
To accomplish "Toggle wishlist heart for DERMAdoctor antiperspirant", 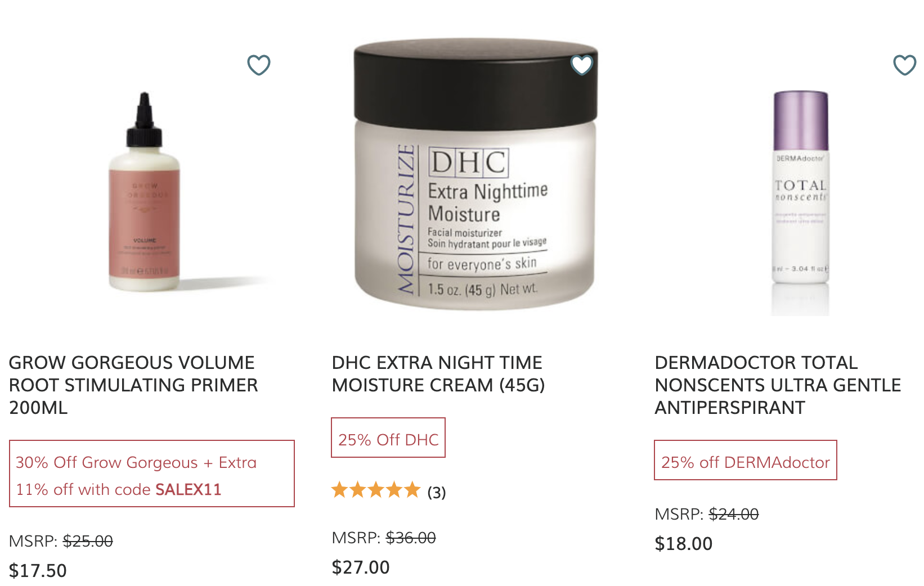I will 905,65.
